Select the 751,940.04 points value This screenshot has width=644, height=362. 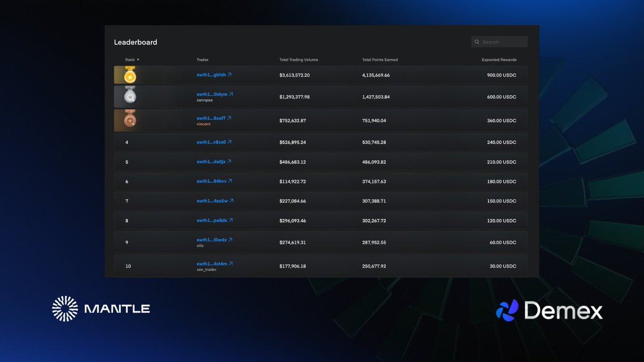374,121
